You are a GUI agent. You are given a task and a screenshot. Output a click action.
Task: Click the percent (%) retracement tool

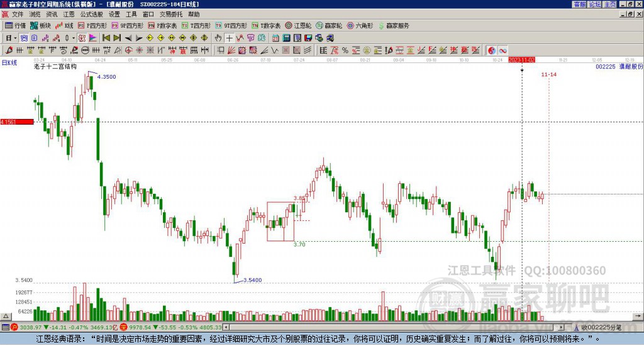pyautogui.click(x=345, y=50)
